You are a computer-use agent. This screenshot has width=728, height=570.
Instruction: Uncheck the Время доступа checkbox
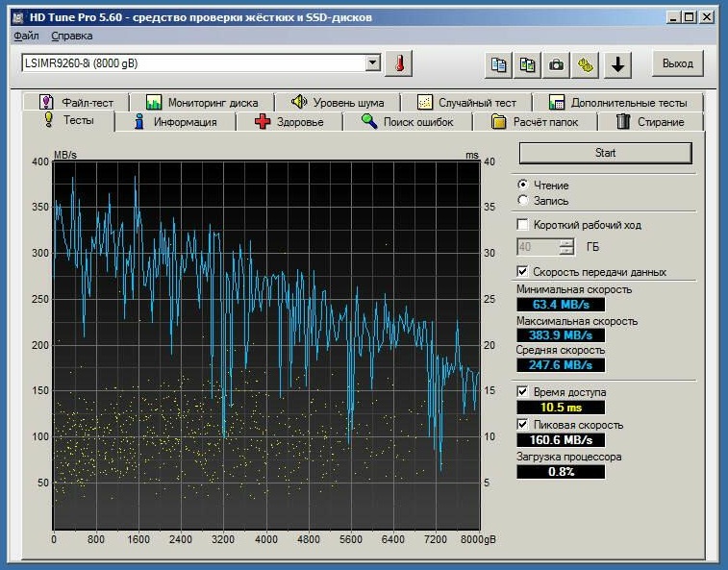pyautogui.click(x=523, y=392)
